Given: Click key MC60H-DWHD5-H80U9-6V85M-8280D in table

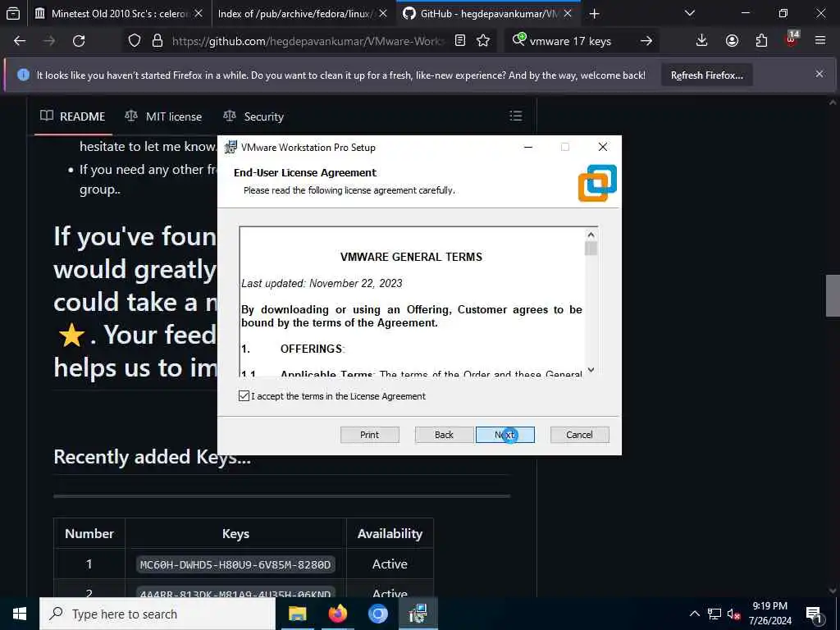Looking at the screenshot, I should 235,564.
